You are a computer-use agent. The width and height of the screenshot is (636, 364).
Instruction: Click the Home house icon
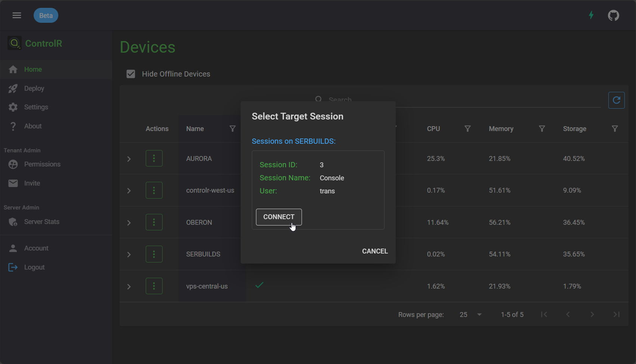[13, 69]
